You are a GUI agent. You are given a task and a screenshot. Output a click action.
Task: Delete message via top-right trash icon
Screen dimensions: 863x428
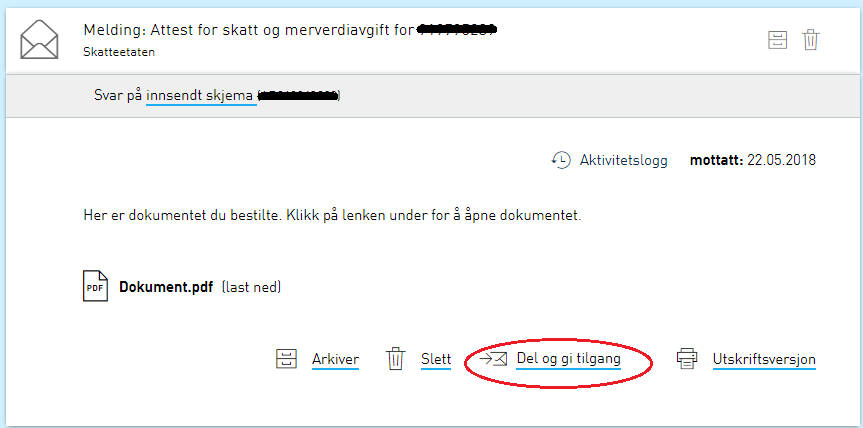pyautogui.click(x=810, y=40)
